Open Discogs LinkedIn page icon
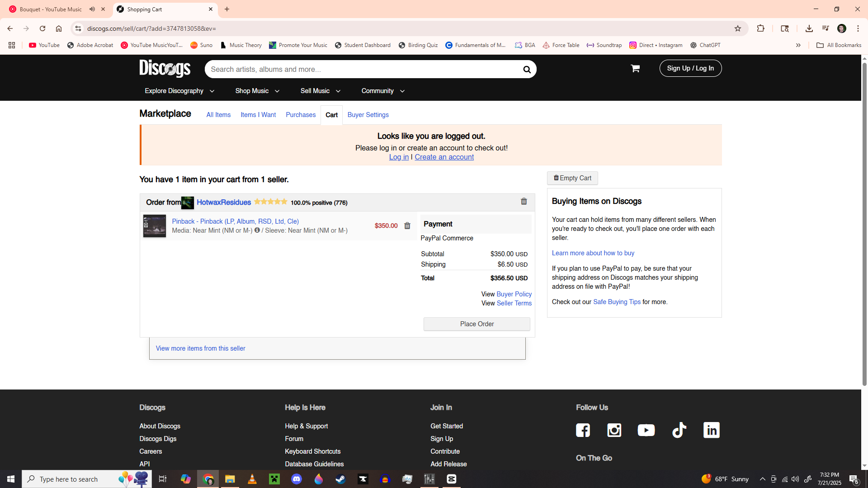The width and height of the screenshot is (868, 488). (712, 430)
